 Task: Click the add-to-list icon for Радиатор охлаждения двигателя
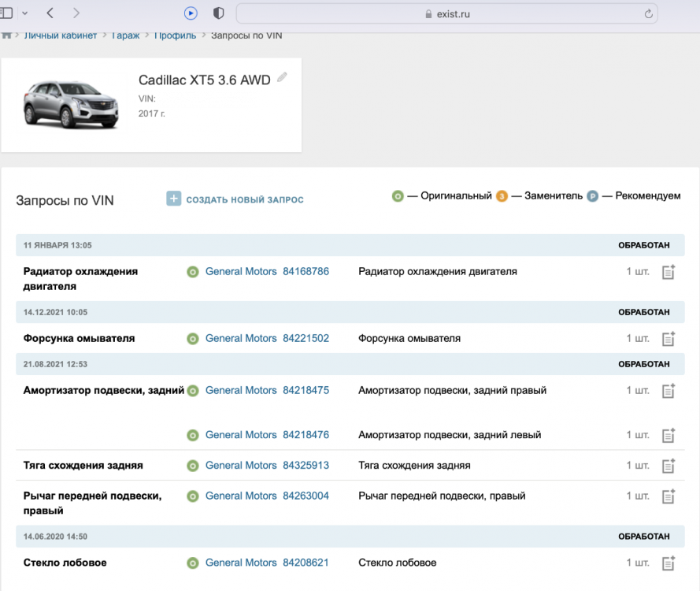pos(669,273)
